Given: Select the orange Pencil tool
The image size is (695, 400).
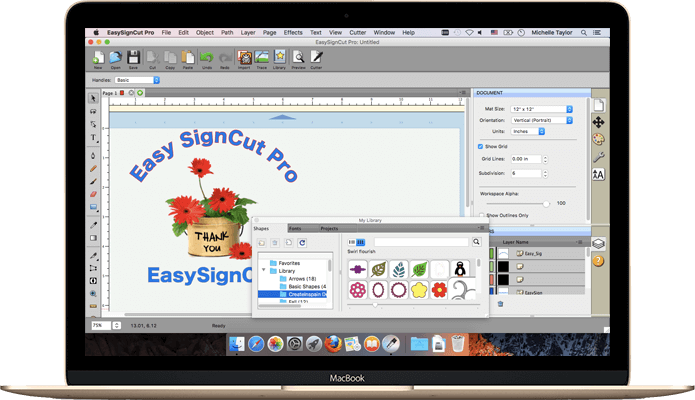Looking at the screenshot, I should coord(93,169).
